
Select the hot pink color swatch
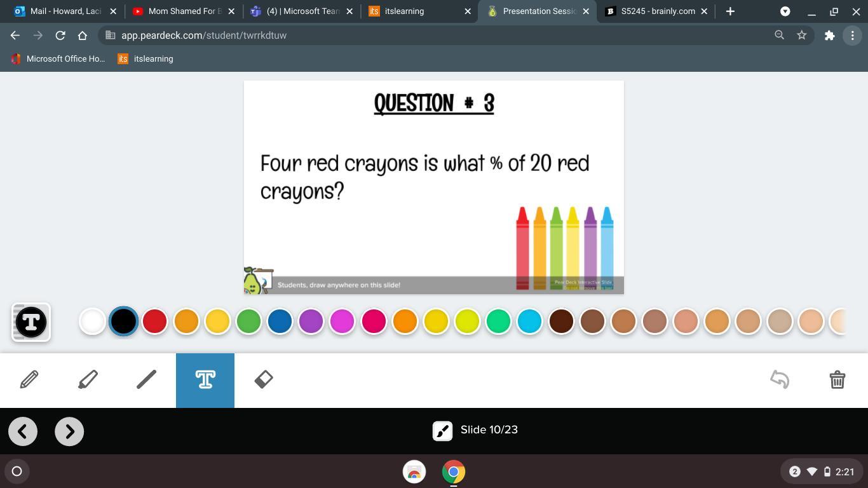(374, 322)
